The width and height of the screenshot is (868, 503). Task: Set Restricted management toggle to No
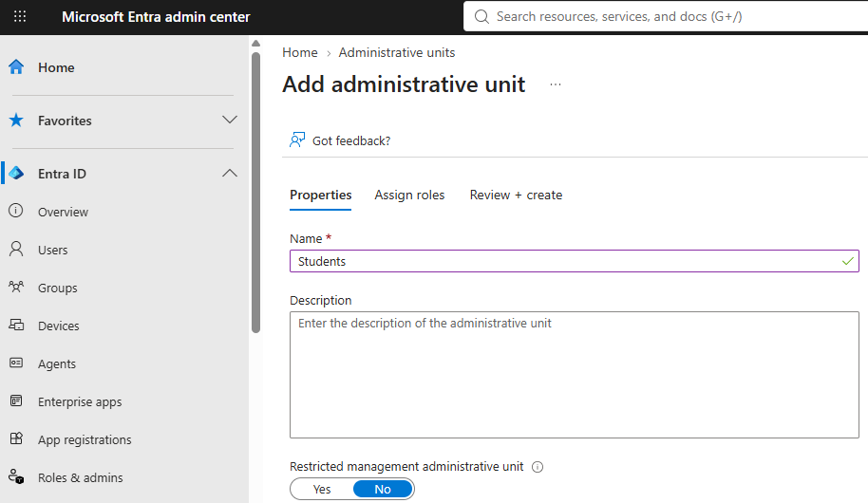(383, 489)
